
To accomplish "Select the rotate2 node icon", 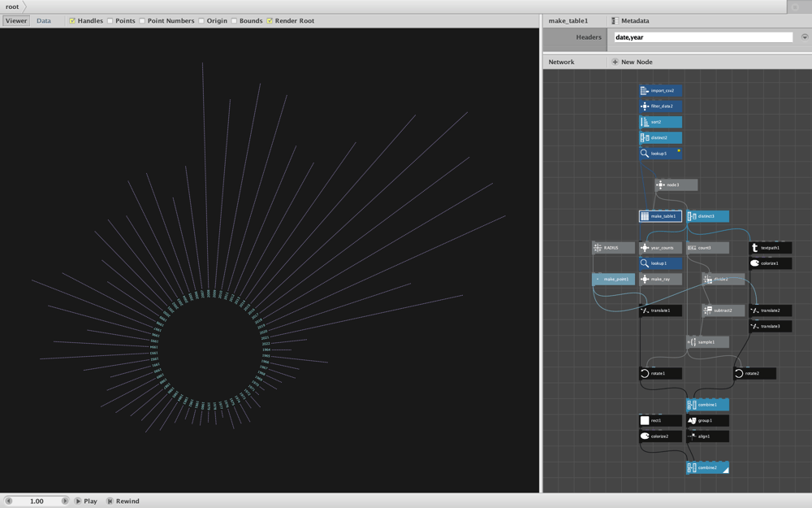I will (739, 373).
